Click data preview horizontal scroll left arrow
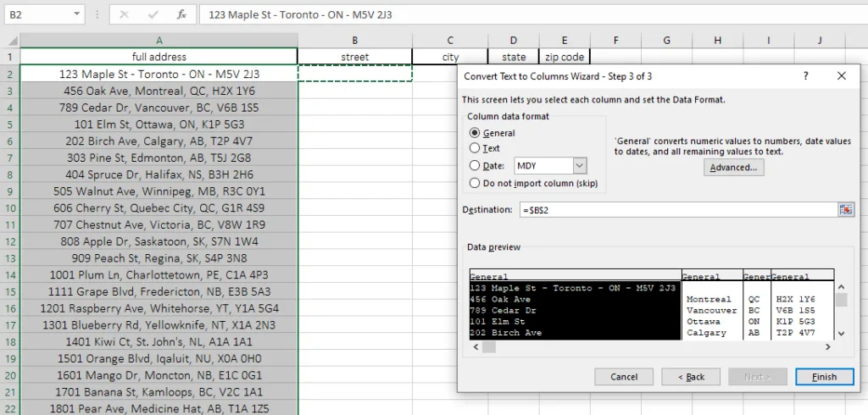Screen dimensions: 868x415 tap(476, 347)
